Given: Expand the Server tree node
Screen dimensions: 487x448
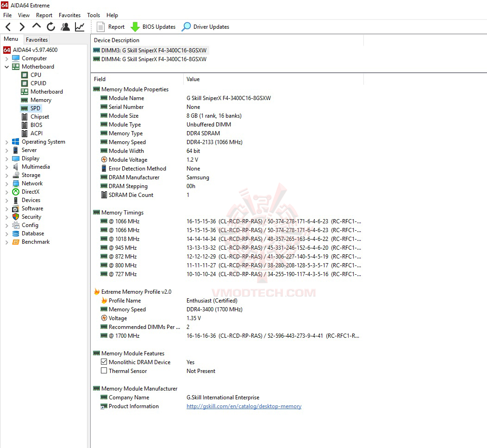Looking at the screenshot, I should coord(7,150).
